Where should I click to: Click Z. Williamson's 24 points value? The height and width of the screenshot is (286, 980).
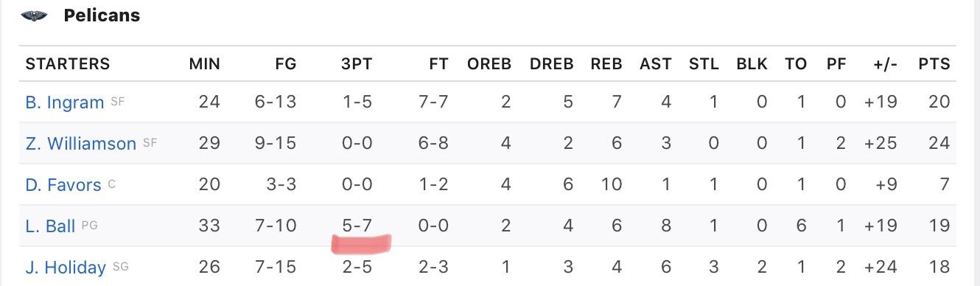(939, 143)
